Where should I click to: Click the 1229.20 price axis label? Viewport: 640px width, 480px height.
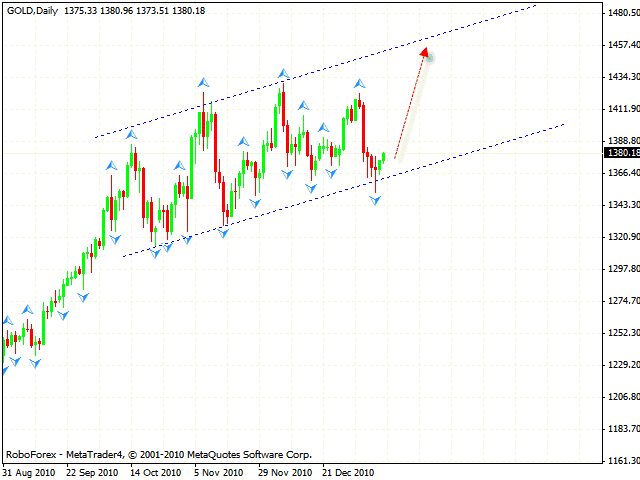[x=624, y=364]
